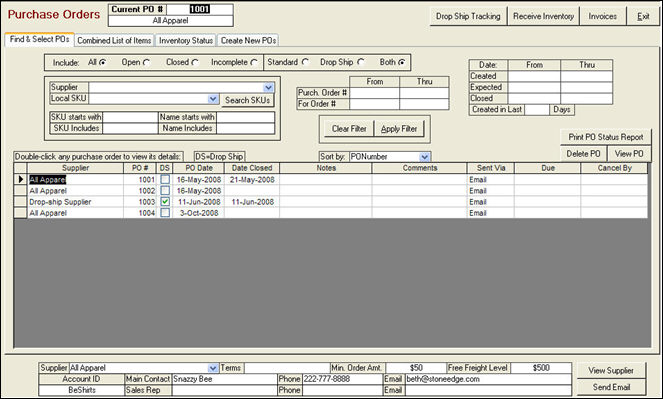Click Main Contact Snazzy Bee field
This screenshot has height=399, width=663.
pyautogui.click(x=224, y=379)
